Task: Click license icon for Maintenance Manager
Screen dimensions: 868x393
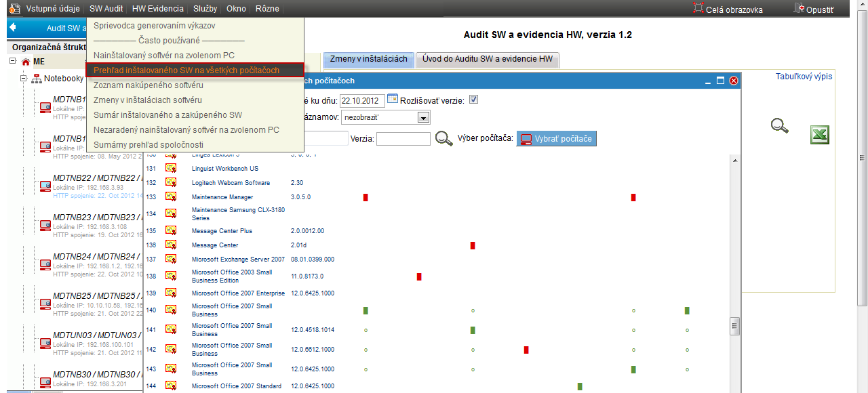Action: (x=171, y=196)
